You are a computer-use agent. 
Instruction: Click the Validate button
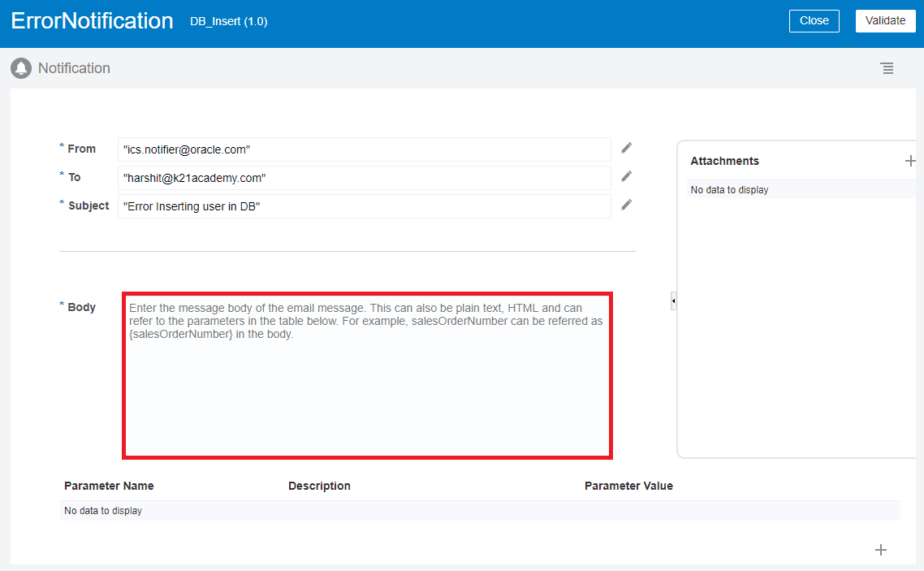click(885, 20)
